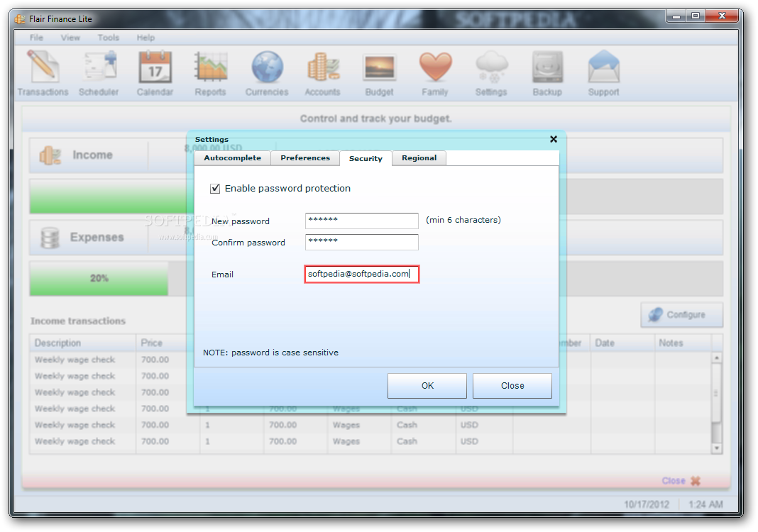Click the 20% expenses progress bar
Image resolution: width=758 pixels, height=532 pixels.
[99, 278]
